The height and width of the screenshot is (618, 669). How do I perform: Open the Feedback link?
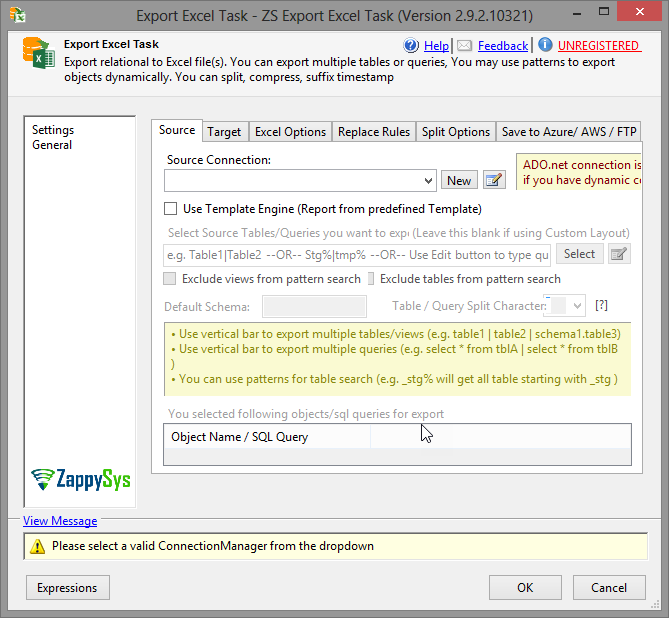(503, 46)
